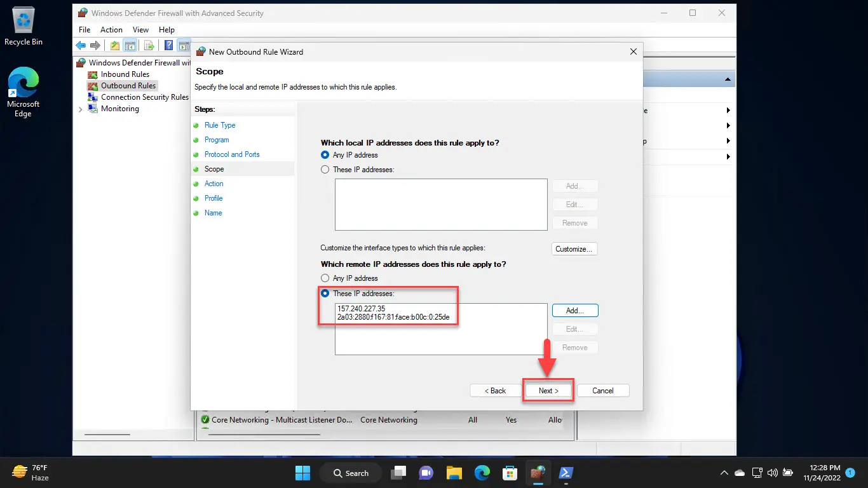Open the Action menu
This screenshot has height=488, width=868.
point(111,30)
